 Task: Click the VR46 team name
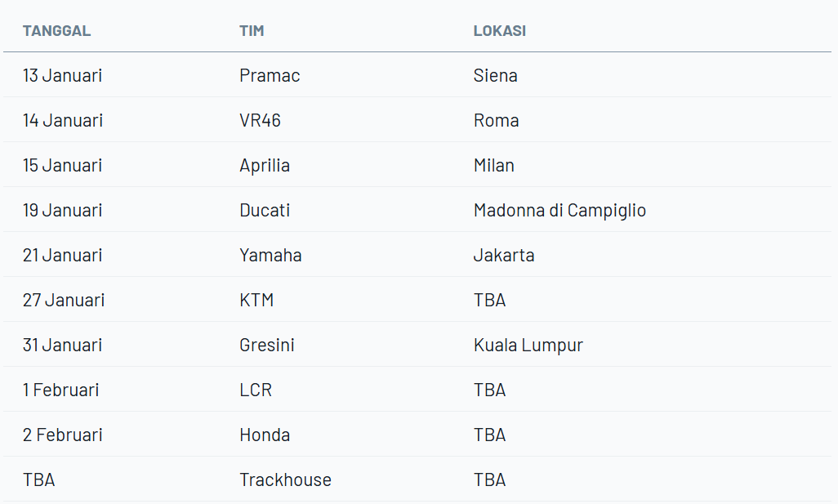coord(260,121)
